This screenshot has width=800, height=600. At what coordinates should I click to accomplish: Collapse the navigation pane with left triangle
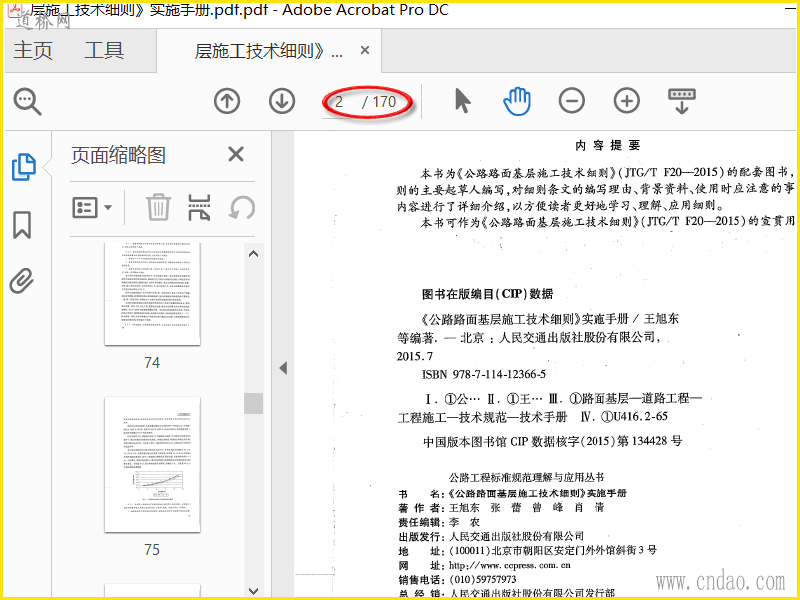(x=283, y=368)
